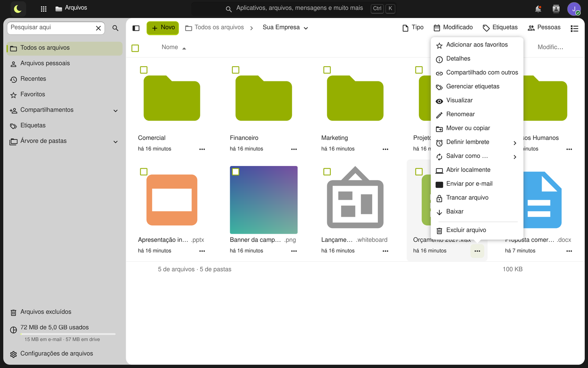This screenshot has width=588, height=368.
Task: Open the Banner da campanha image thumbnail
Action: [264, 200]
